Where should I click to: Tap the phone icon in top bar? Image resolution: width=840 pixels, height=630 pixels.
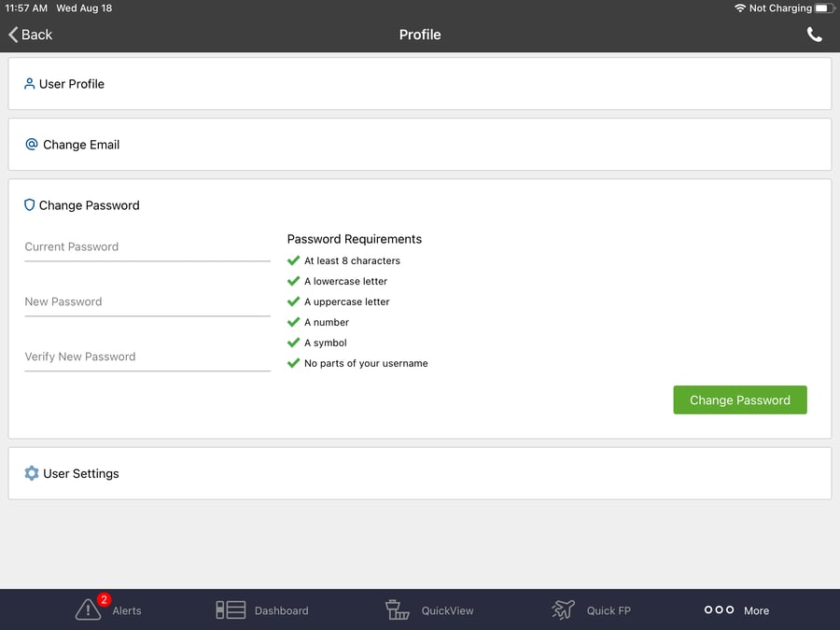pyautogui.click(x=814, y=34)
